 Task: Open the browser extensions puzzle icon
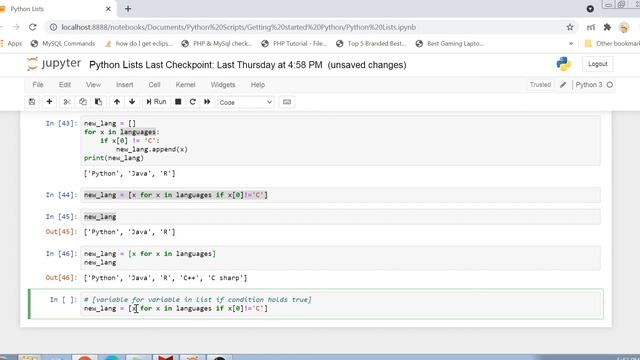click(607, 27)
